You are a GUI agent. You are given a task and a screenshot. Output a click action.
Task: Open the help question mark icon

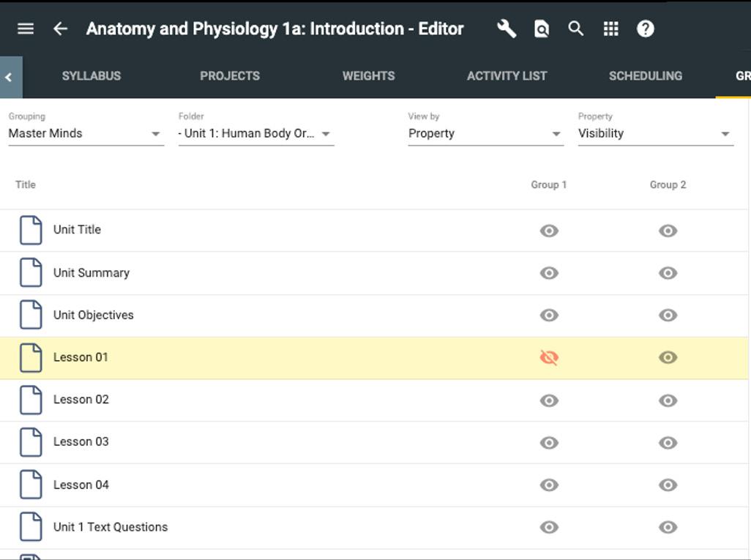[x=645, y=29]
